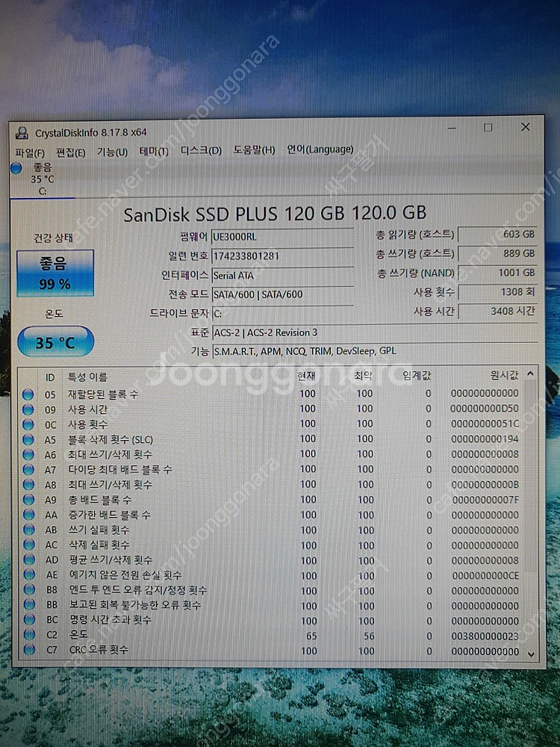Image resolution: width=560 pixels, height=747 pixels.
Task: Click status icon of row A8
Action: point(29,485)
